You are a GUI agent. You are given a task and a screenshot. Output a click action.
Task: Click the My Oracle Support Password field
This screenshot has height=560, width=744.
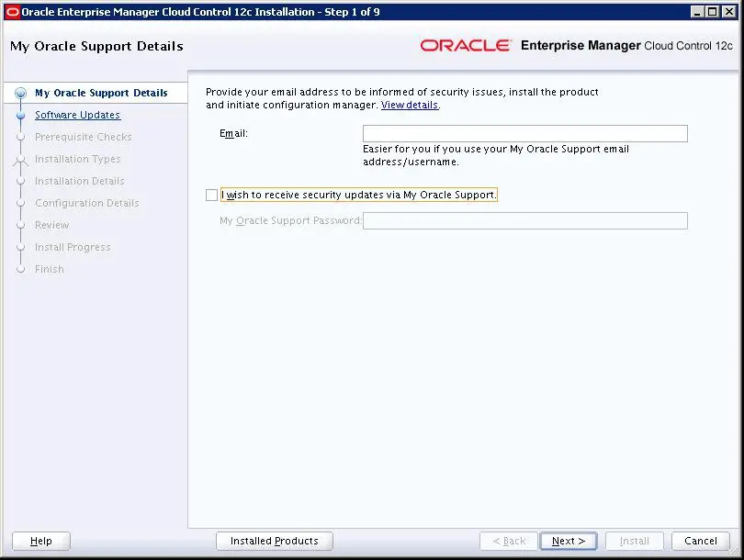(524, 221)
